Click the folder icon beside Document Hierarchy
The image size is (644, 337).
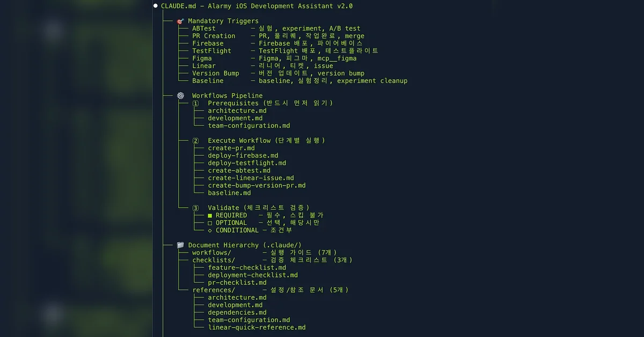coord(180,245)
